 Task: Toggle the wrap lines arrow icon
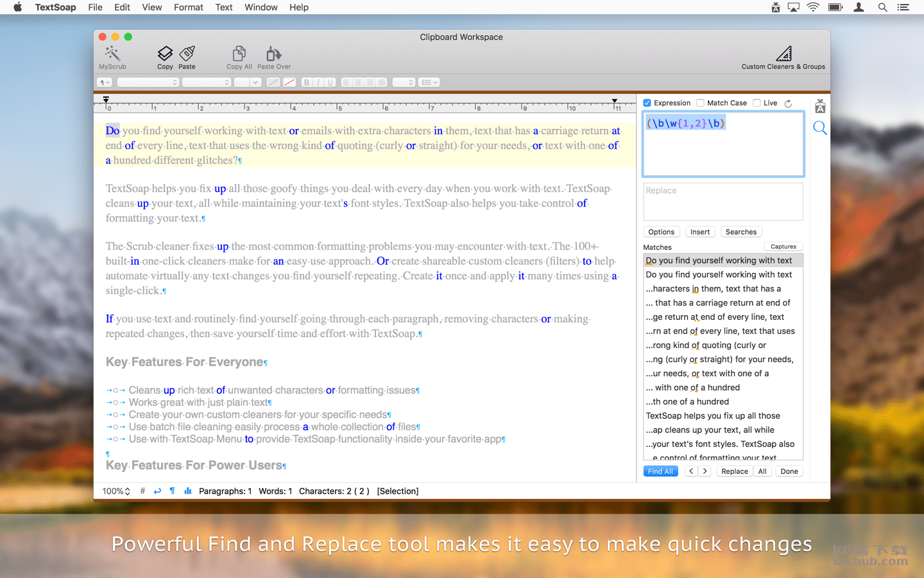(157, 491)
